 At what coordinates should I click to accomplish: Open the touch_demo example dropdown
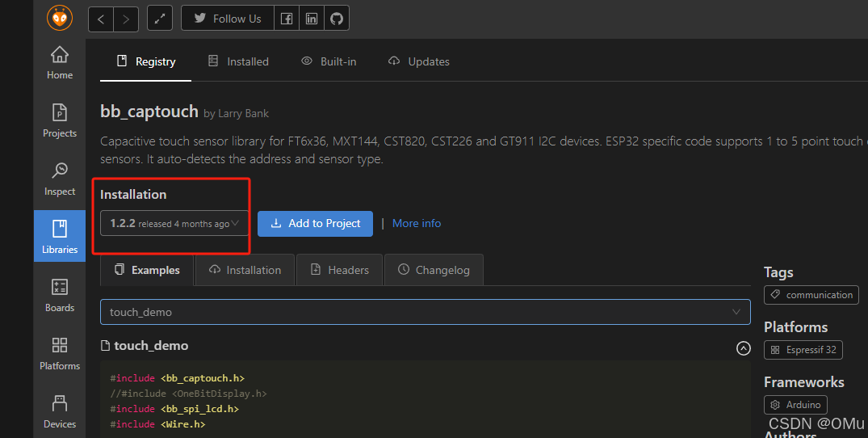tap(426, 312)
